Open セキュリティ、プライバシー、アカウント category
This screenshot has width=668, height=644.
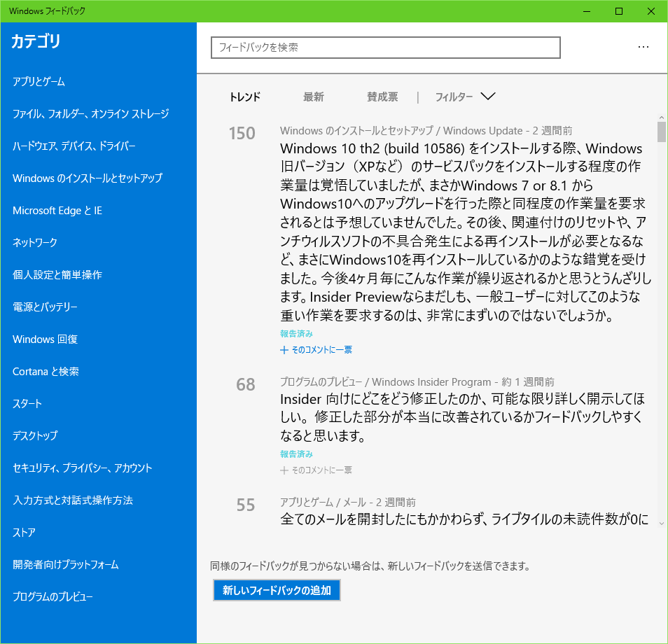coord(82,468)
